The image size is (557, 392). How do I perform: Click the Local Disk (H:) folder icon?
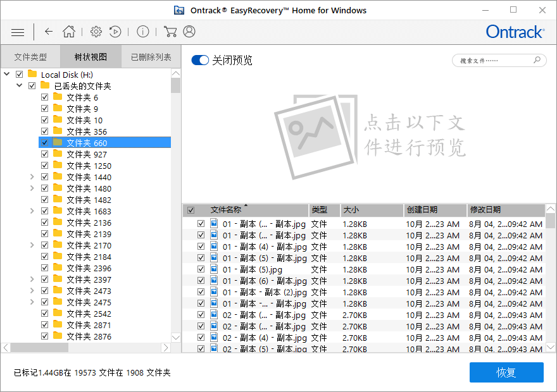pos(32,74)
